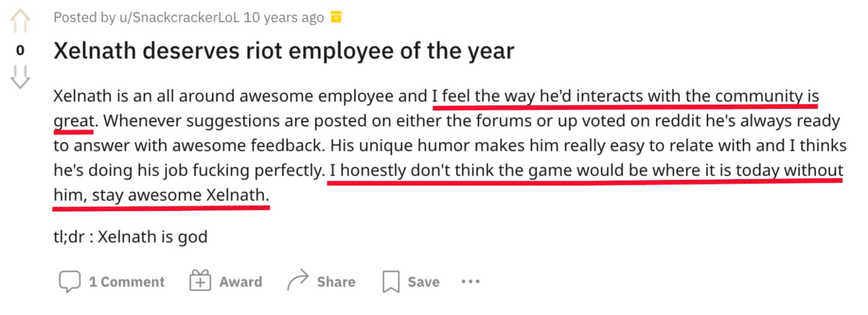Click the 'Award' text label
The image size is (868, 315).
pos(241,282)
